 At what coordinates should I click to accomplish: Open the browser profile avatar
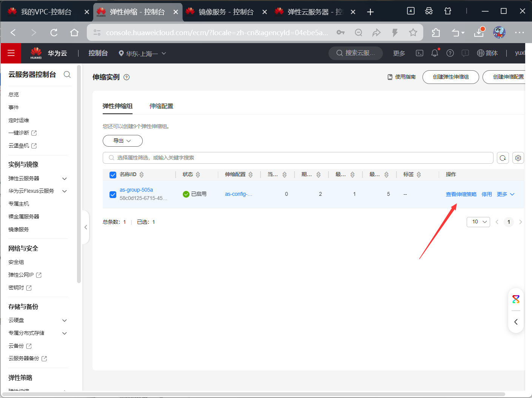coord(499,33)
